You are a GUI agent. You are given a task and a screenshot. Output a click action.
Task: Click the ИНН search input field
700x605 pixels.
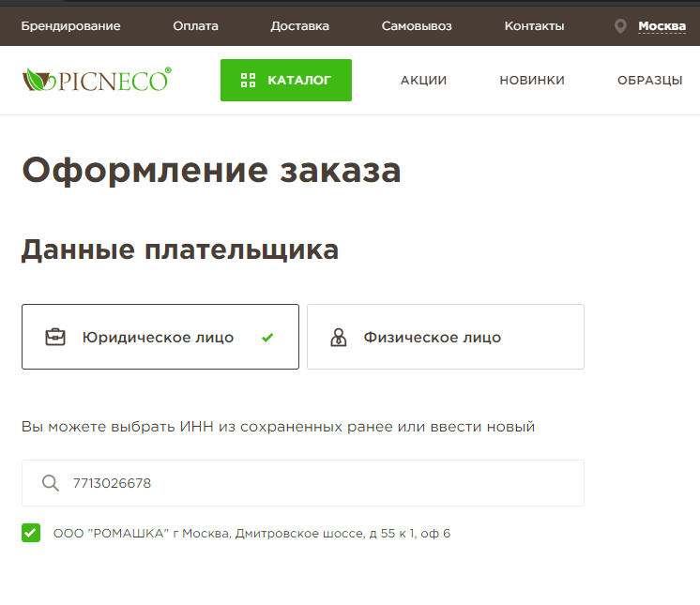click(303, 483)
